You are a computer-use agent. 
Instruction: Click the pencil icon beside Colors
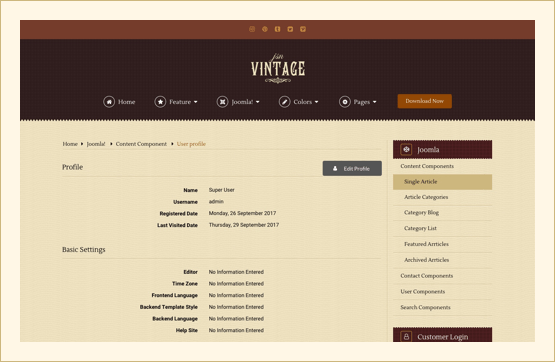pos(284,102)
